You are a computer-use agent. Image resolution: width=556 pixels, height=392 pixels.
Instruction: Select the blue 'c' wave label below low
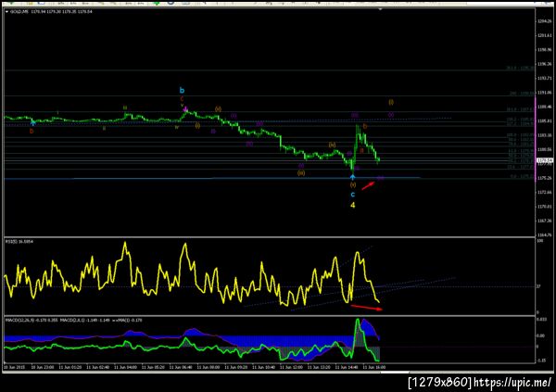click(x=353, y=195)
